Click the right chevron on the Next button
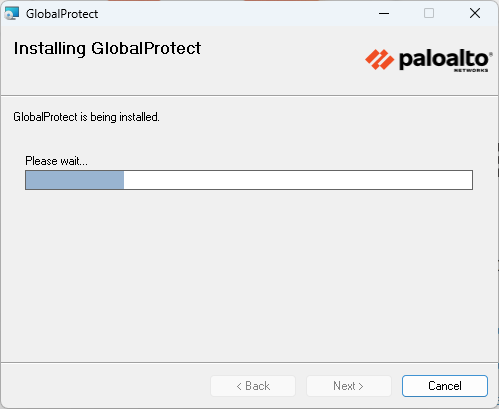The image size is (499, 409). pos(361,386)
